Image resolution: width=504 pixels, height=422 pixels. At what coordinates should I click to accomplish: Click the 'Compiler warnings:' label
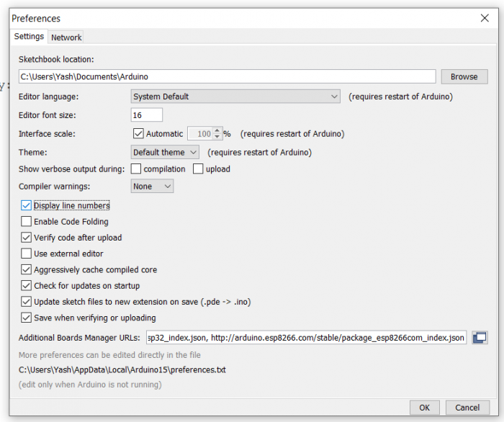pos(54,186)
